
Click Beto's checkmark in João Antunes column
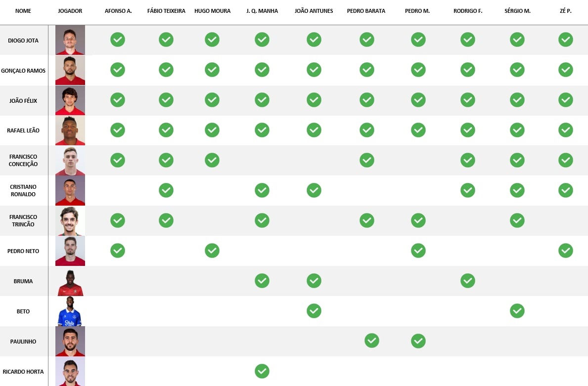coord(314,311)
